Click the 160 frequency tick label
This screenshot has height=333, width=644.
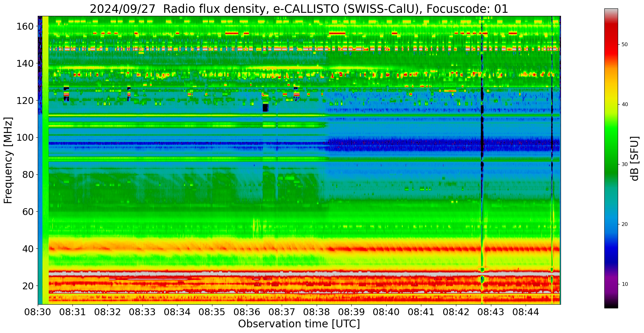(25, 27)
